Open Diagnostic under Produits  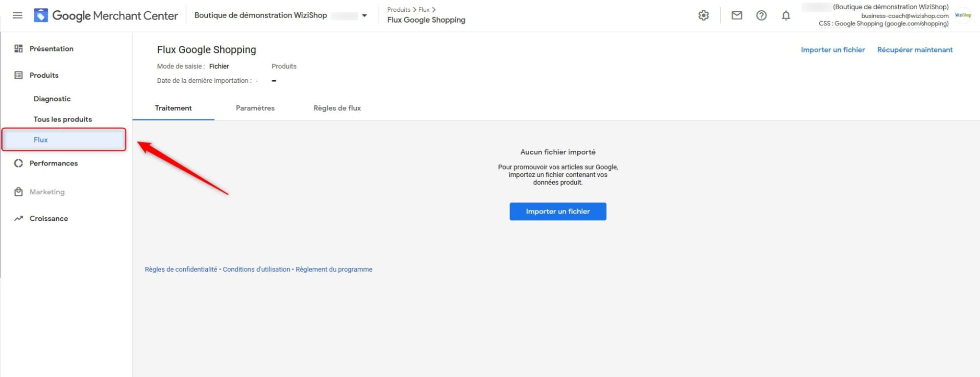[52, 99]
